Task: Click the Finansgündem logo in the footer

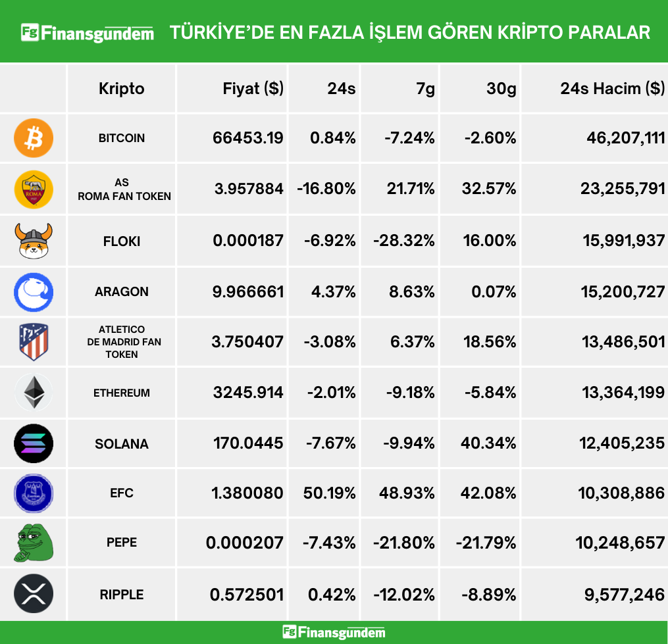Action: click(334, 632)
